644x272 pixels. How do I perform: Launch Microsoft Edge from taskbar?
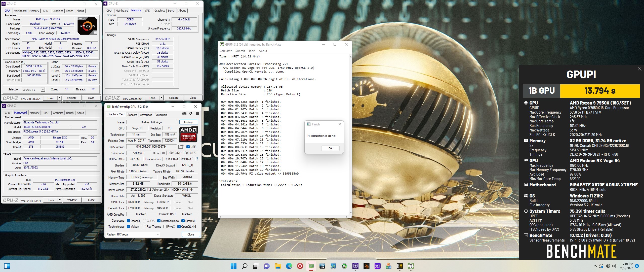point(289,266)
